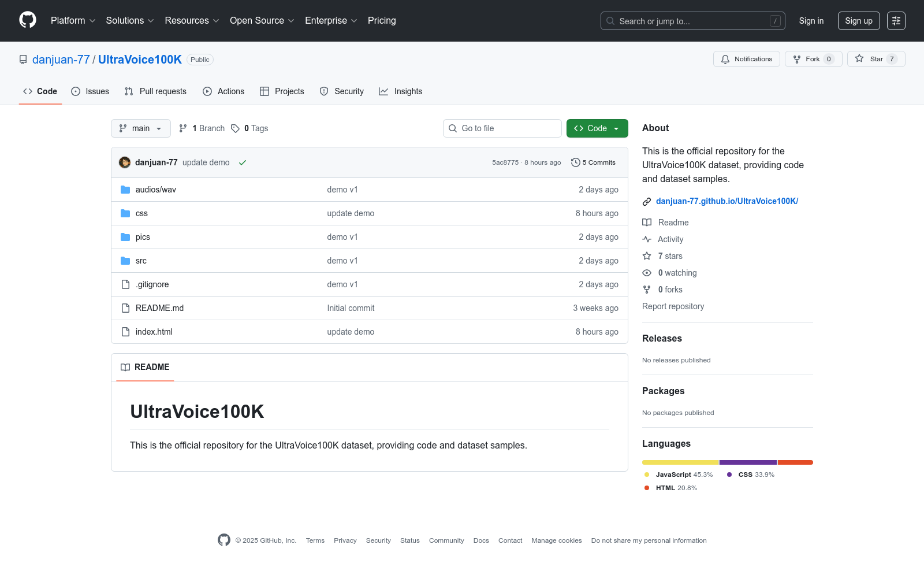Open the css folder
The height and width of the screenshot is (578, 924).
[x=141, y=213]
